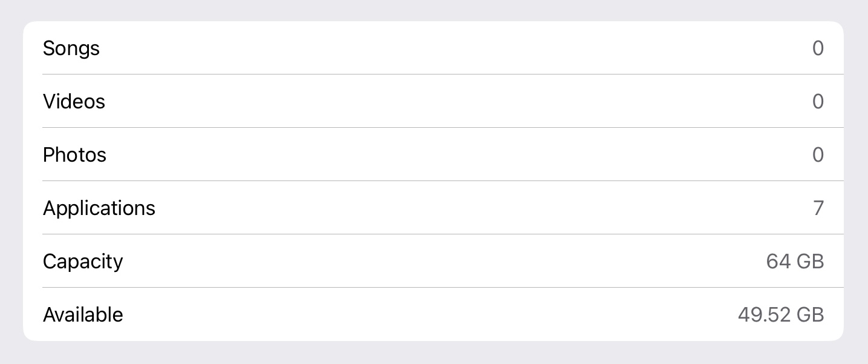Click the Available label text

83,314
